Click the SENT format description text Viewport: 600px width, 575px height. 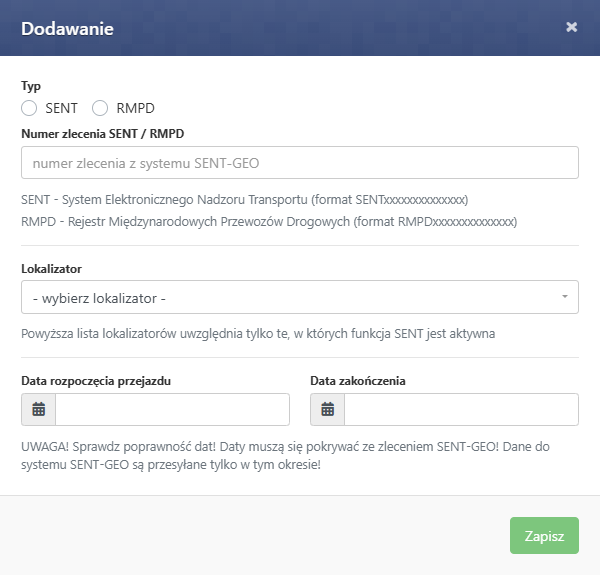point(245,200)
